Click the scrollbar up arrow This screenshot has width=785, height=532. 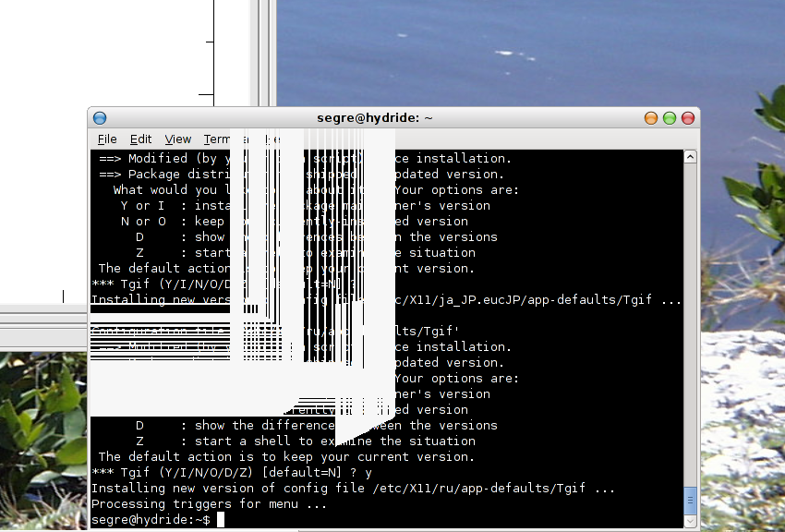coord(690,158)
